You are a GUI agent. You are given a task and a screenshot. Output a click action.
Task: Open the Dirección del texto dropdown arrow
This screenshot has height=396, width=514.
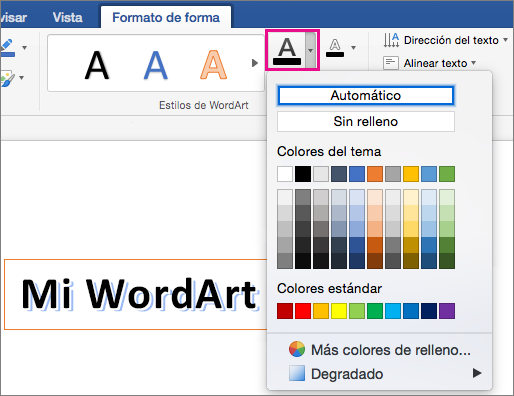pos(505,40)
